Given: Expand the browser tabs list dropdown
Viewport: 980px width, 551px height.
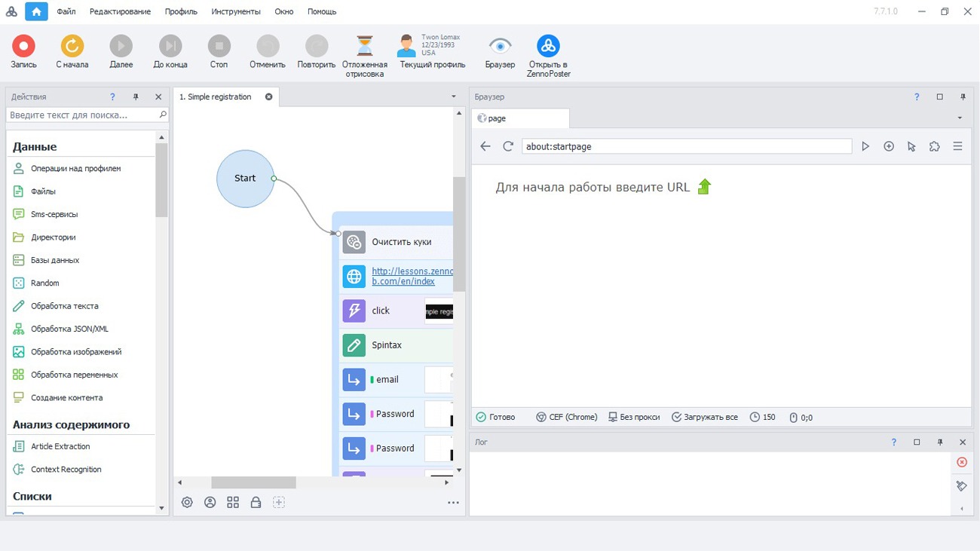Looking at the screenshot, I should point(959,118).
